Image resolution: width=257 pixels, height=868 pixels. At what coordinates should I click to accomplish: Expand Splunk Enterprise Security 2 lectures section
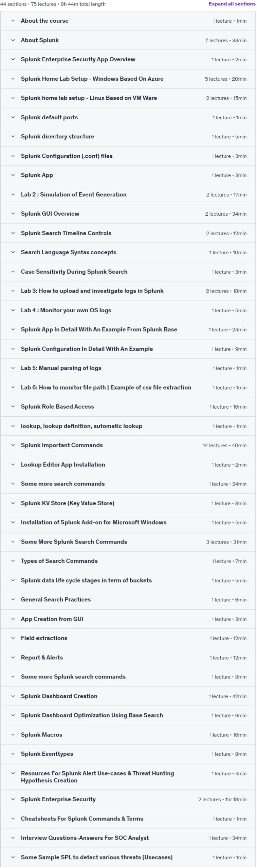(x=128, y=800)
